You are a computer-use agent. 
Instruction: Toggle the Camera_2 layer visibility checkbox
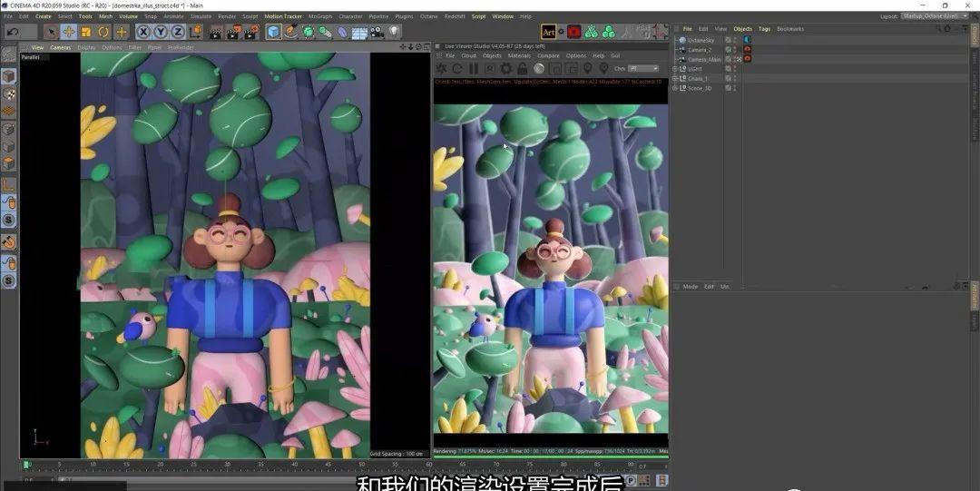click(728, 49)
